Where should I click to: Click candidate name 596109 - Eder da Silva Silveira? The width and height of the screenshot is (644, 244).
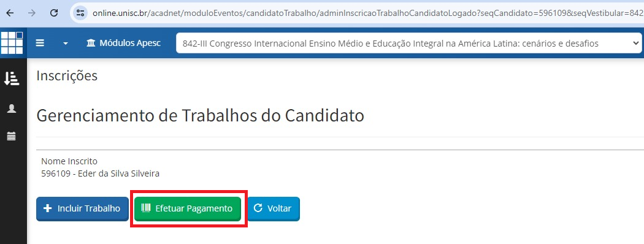coord(100,173)
